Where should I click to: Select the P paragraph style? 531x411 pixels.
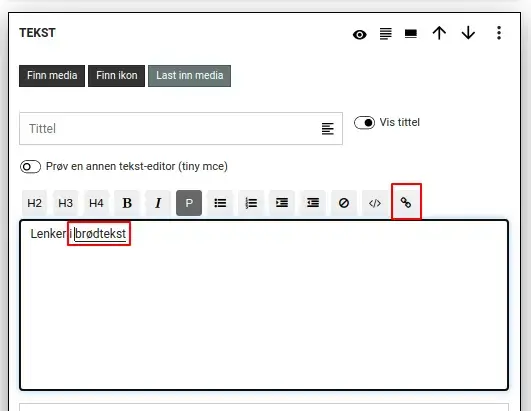[189, 203]
